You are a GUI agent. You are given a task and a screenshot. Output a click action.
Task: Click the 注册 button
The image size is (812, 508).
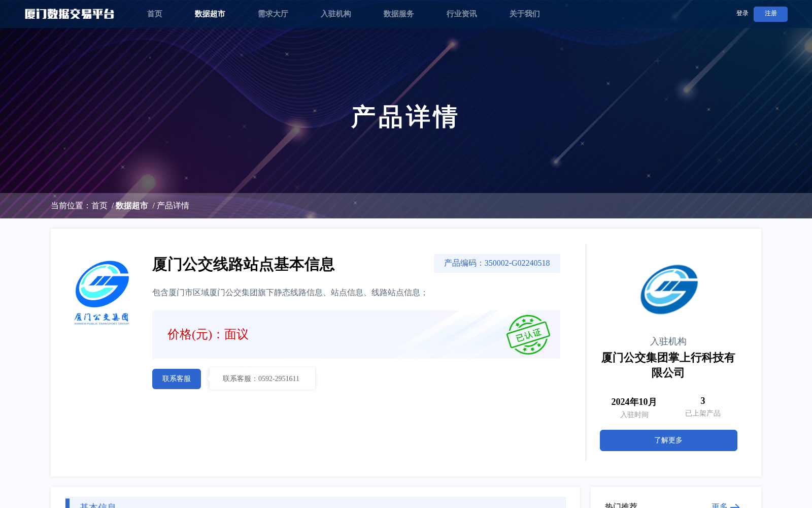pos(770,14)
